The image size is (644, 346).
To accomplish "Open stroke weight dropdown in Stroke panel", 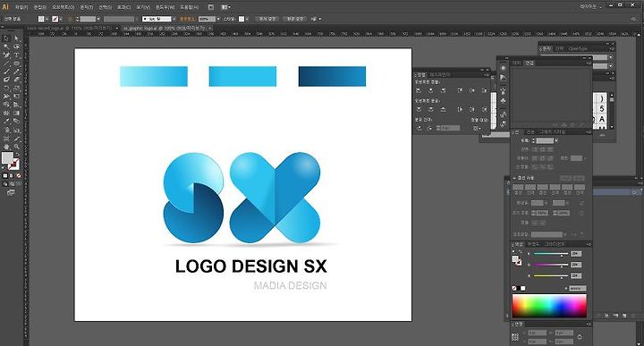I will click(556, 140).
